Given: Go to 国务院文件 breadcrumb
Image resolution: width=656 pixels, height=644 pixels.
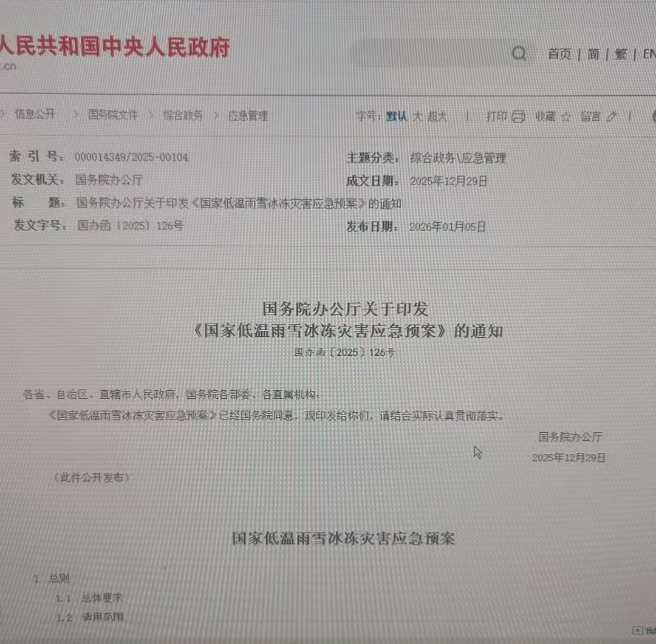Looking at the screenshot, I should [113, 115].
